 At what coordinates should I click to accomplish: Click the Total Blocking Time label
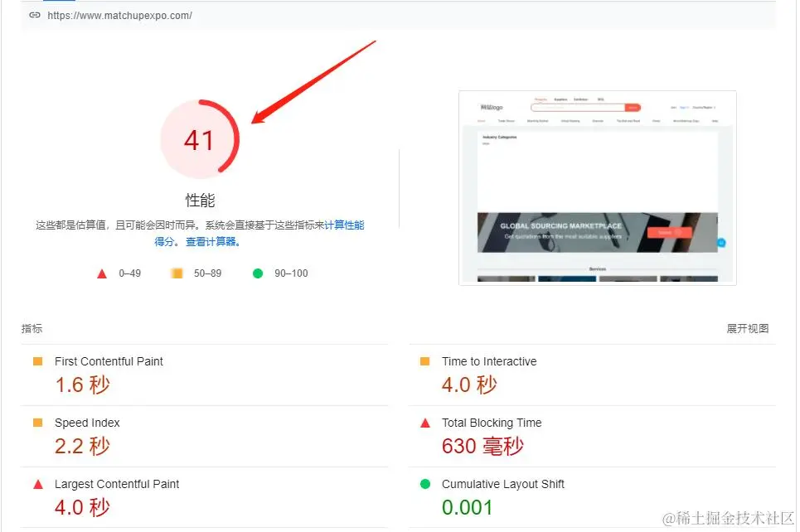coord(492,423)
